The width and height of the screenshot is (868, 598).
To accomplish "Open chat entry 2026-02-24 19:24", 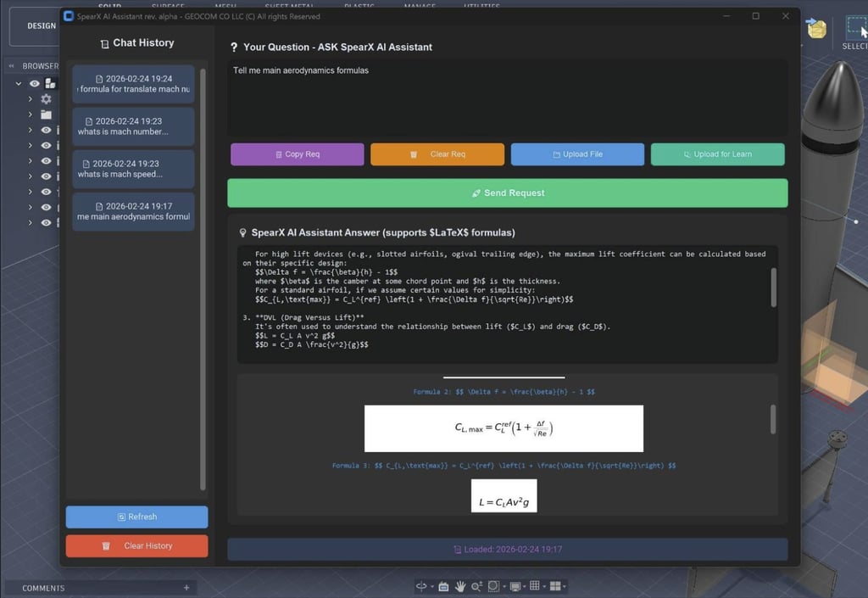I will (x=133, y=84).
